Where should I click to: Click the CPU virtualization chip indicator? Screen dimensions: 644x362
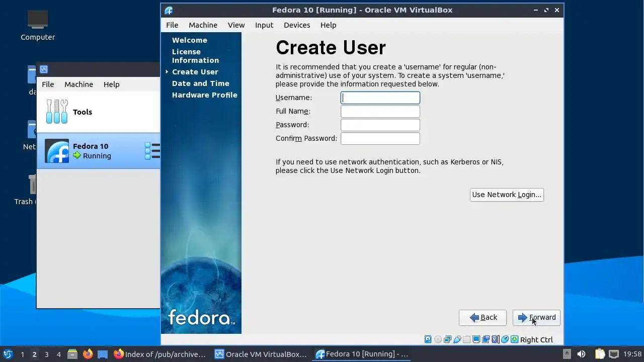495,339
